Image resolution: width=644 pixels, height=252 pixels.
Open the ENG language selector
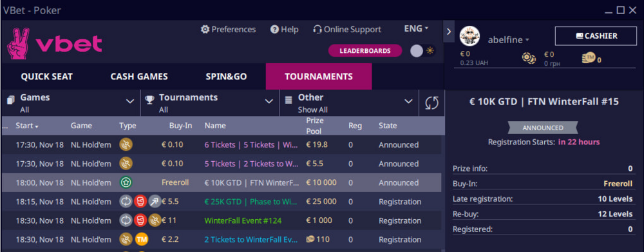pyautogui.click(x=416, y=29)
